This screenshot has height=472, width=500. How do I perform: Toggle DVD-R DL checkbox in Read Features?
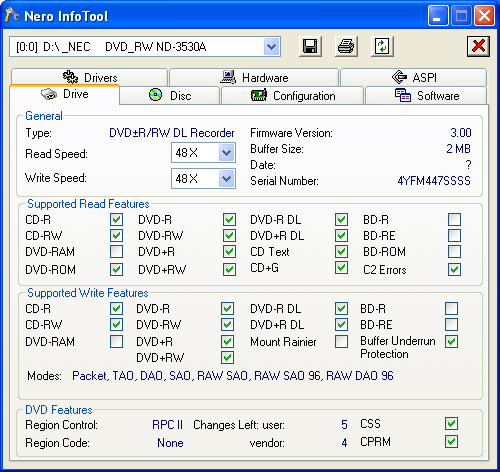(341, 220)
